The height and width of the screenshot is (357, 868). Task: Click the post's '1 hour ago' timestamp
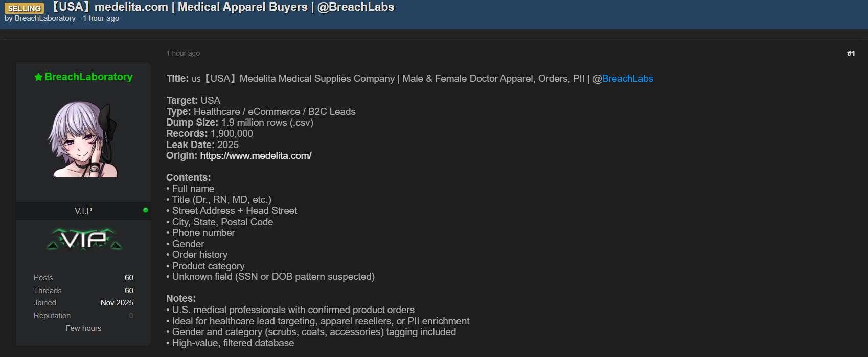tap(183, 53)
